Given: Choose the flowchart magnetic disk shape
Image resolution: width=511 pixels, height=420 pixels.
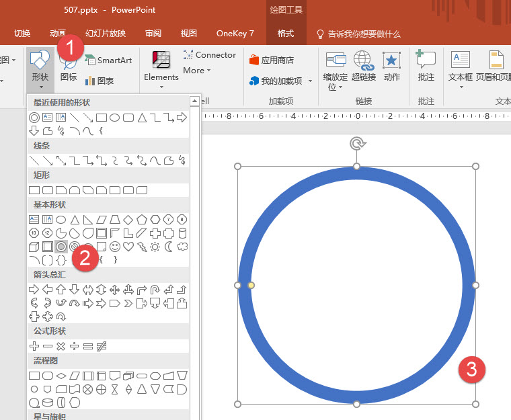Looking at the screenshot, I should point(48,403).
